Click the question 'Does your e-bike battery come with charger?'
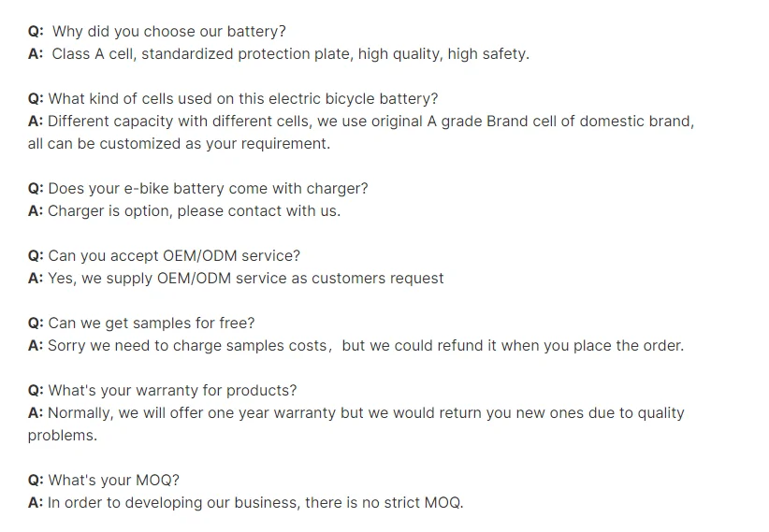 point(208,189)
